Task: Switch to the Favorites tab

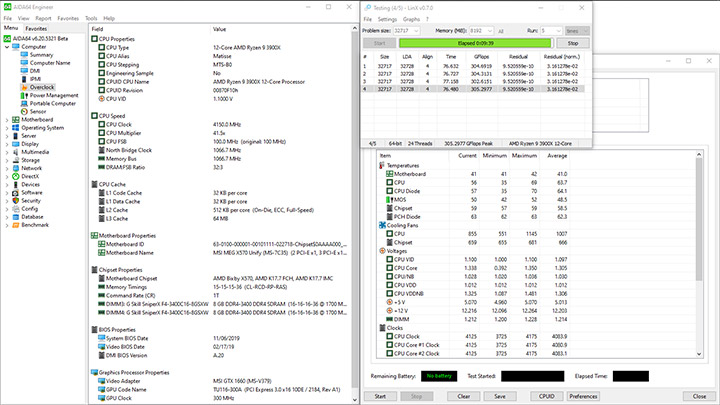Action: (x=37, y=29)
